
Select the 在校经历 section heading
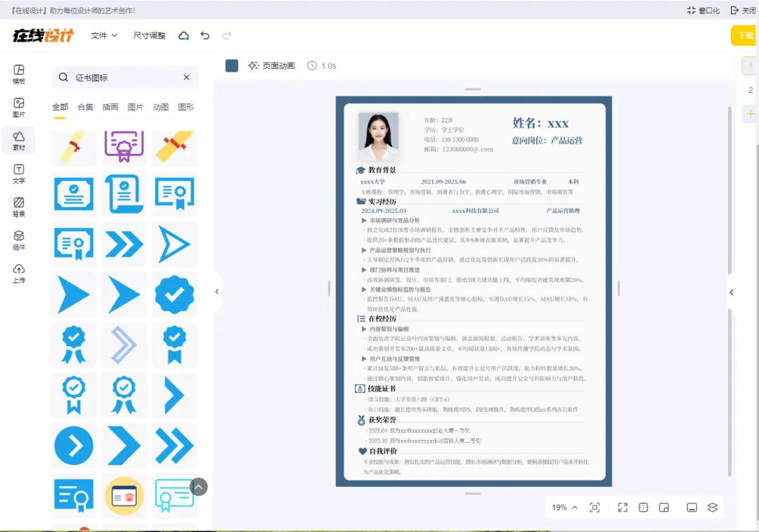pyautogui.click(x=382, y=318)
